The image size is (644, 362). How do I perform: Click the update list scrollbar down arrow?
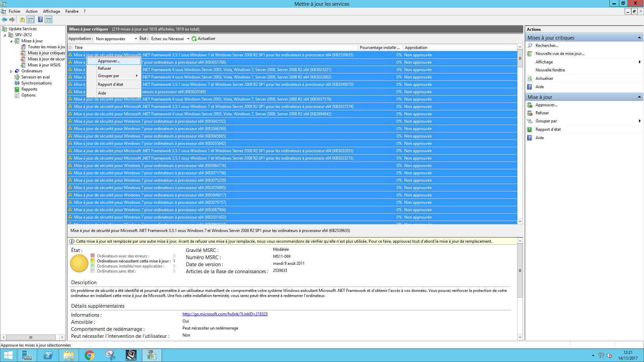pyautogui.click(x=520, y=221)
